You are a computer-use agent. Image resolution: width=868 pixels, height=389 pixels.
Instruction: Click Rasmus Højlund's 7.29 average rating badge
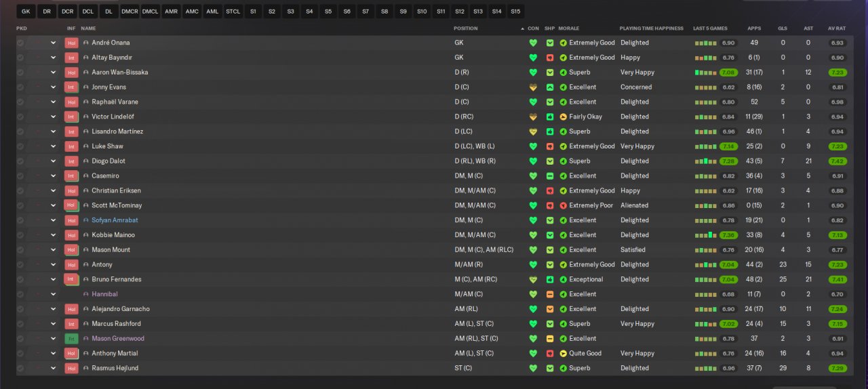837,368
